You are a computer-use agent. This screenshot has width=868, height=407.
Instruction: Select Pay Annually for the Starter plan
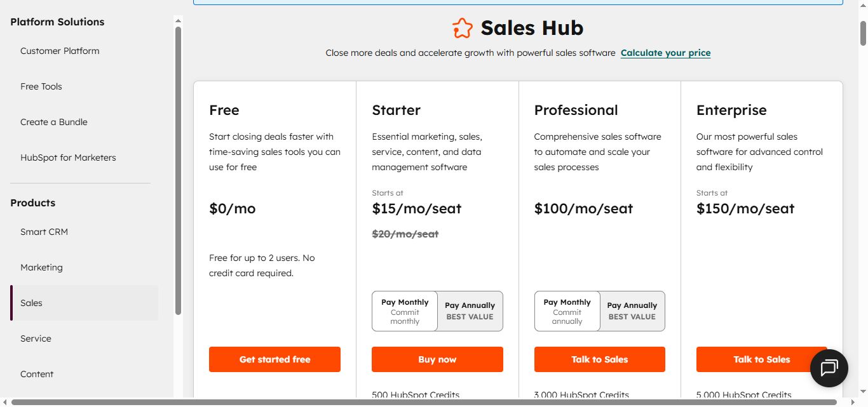click(x=470, y=310)
